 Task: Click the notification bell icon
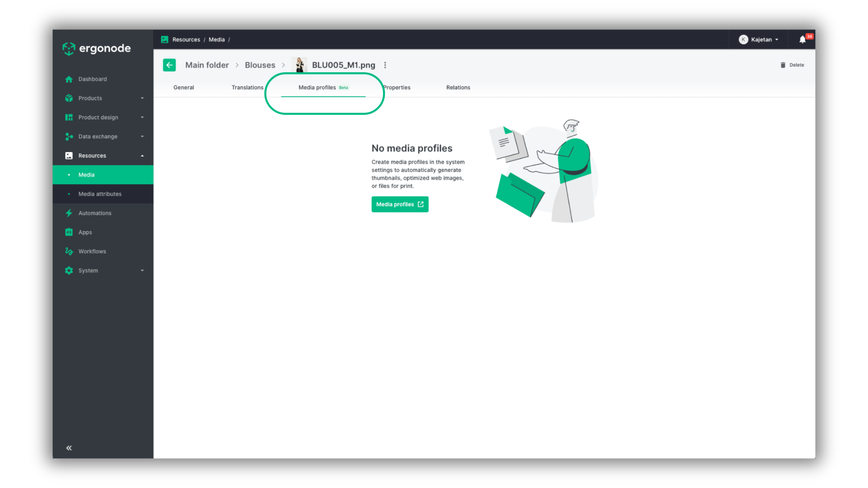coord(802,40)
